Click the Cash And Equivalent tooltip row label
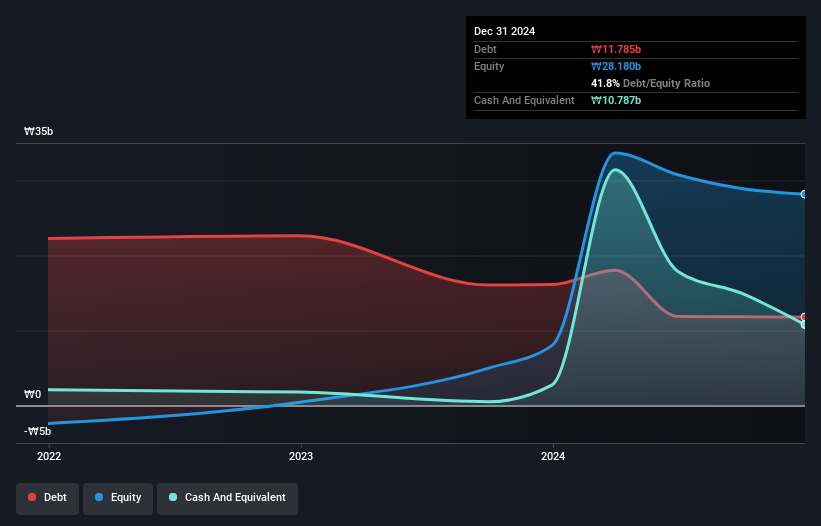This screenshot has height=526, width=821. [524, 100]
